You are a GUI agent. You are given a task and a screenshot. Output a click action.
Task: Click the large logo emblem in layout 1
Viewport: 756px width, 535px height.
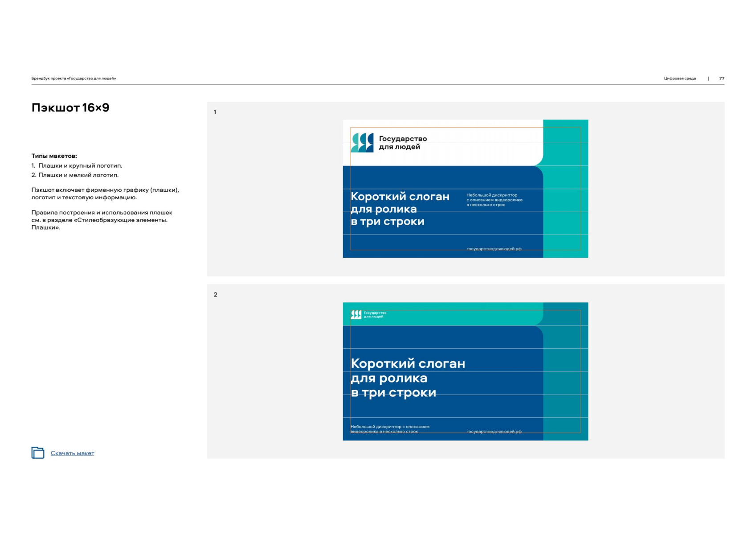362,143
